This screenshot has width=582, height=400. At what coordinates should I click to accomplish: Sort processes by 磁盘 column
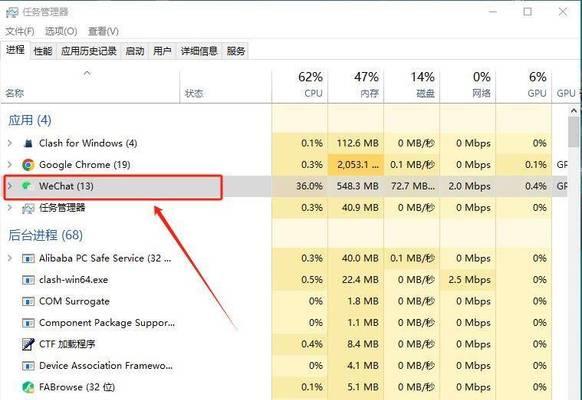click(412, 86)
